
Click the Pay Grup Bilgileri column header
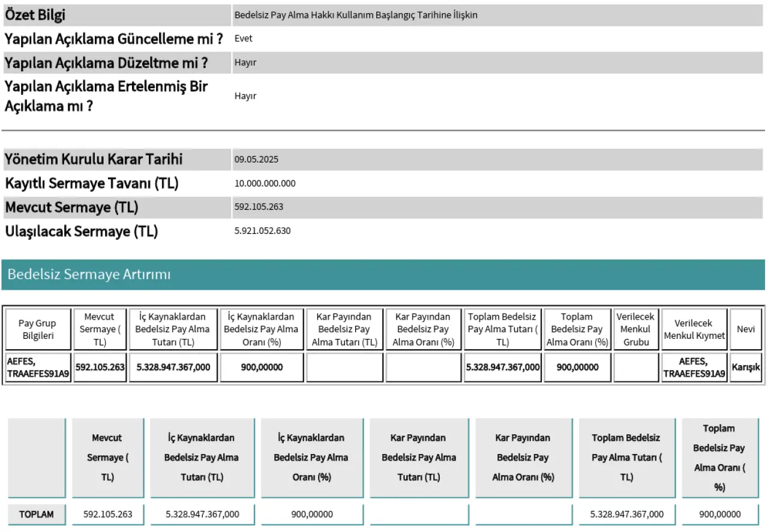tap(38, 329)
